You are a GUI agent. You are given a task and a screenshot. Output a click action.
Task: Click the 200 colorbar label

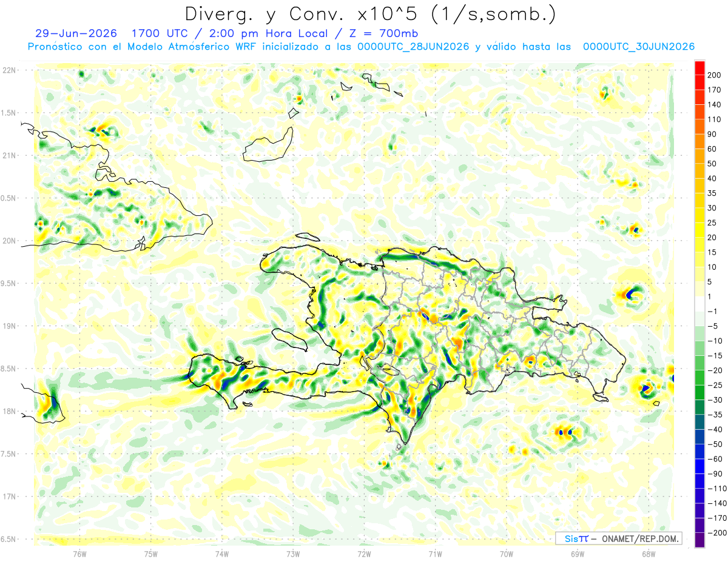(715, 75)
